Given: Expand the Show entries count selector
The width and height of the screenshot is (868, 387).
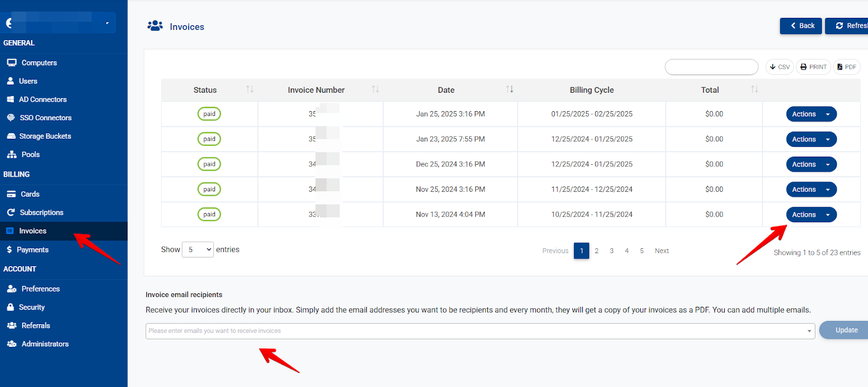Looking at the screenshot, I should (x=197, y=250).
